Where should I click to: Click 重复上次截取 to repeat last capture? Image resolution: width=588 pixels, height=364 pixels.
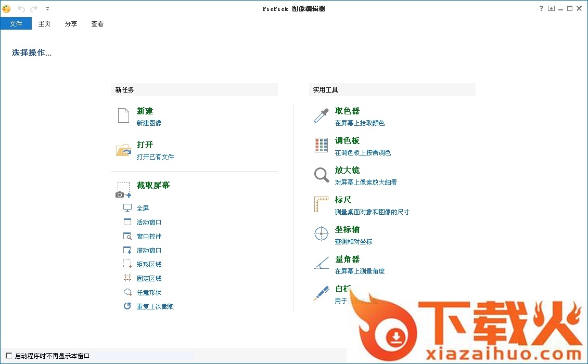point(155,306)
